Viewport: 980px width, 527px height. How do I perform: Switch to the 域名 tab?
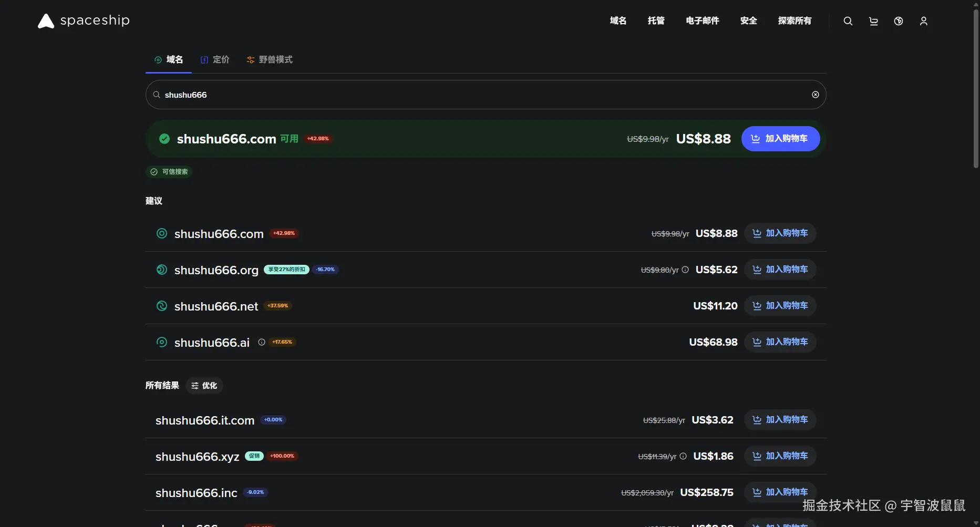click(169, 59)
